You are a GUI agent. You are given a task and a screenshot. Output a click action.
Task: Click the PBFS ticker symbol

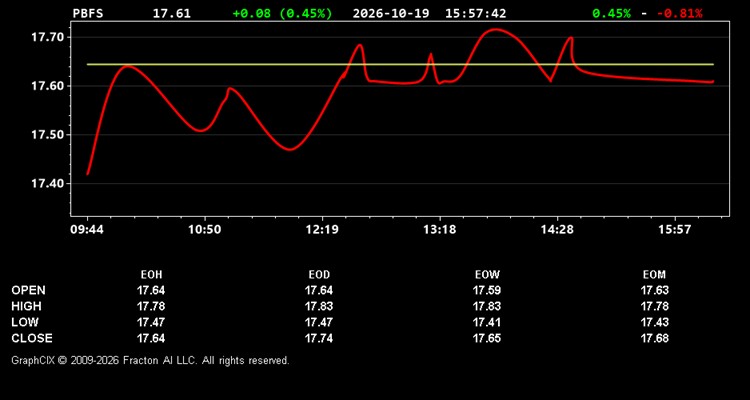[x=88, y=13]
